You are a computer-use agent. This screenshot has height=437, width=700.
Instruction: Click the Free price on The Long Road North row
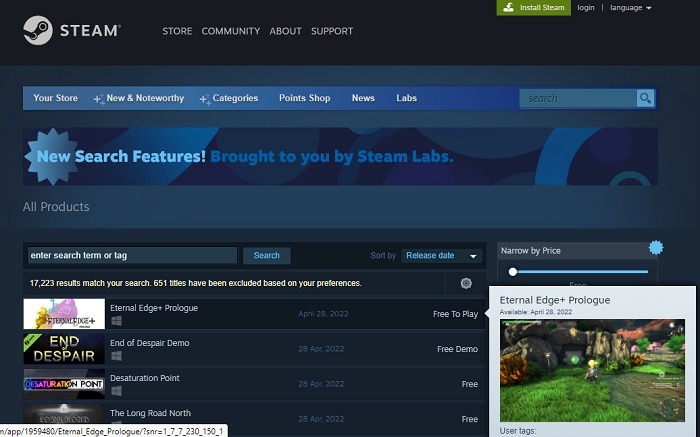tap(470, 419)
